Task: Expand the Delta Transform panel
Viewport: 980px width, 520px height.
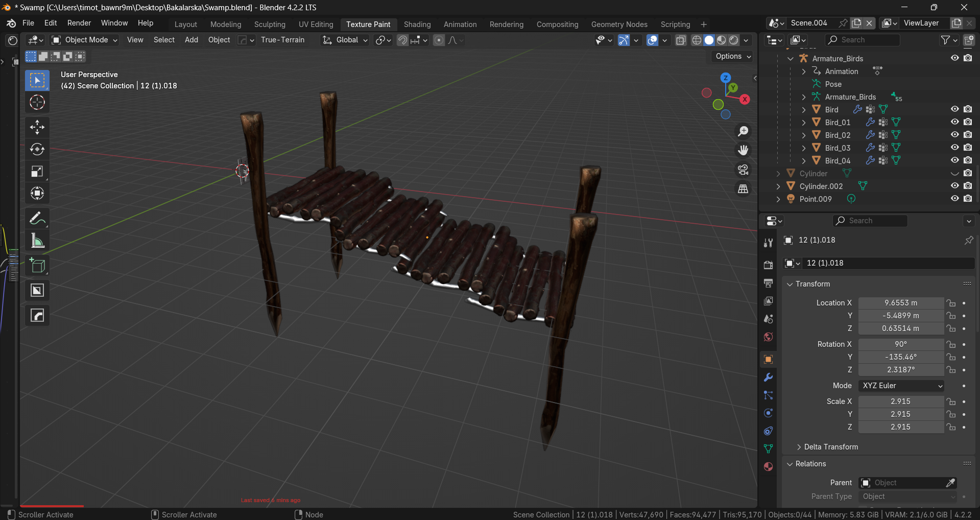Action: [799, 447]
